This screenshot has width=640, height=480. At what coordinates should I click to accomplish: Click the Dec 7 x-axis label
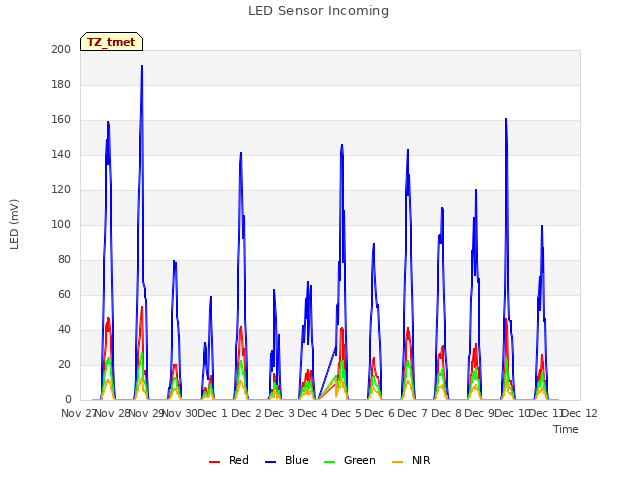point(413,413)
